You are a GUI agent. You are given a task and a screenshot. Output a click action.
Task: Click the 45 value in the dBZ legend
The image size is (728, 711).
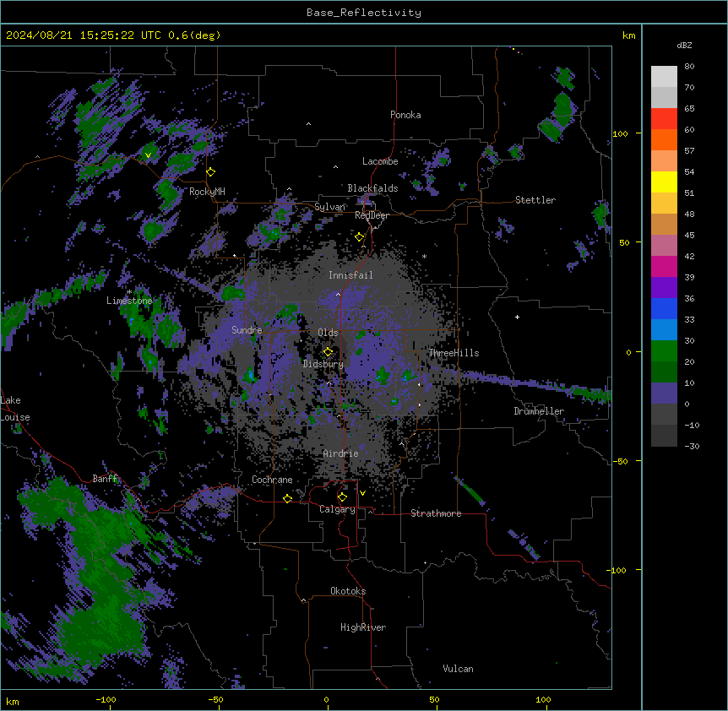point(689,236)
